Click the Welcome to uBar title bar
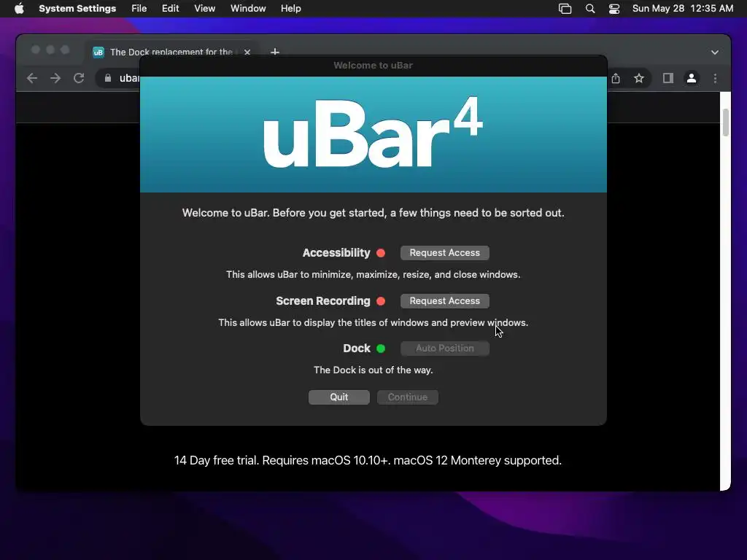The height and width of the screenshot is (560, 747). coord(373,66)
